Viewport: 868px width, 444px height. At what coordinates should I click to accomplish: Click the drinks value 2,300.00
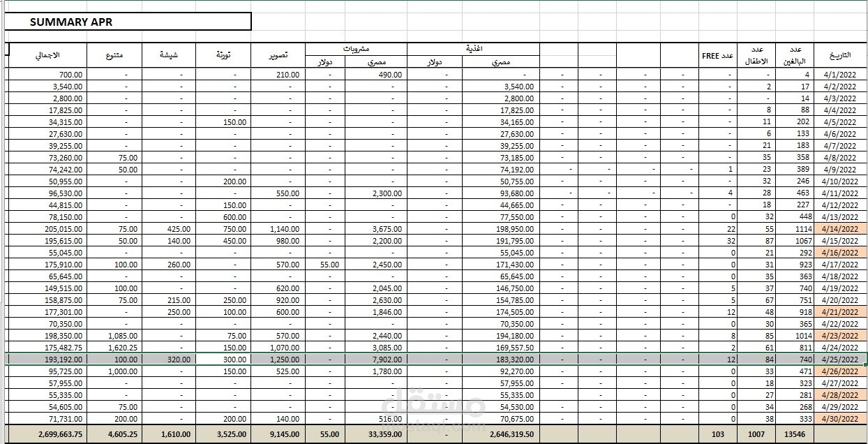click(x=375, y=193)
